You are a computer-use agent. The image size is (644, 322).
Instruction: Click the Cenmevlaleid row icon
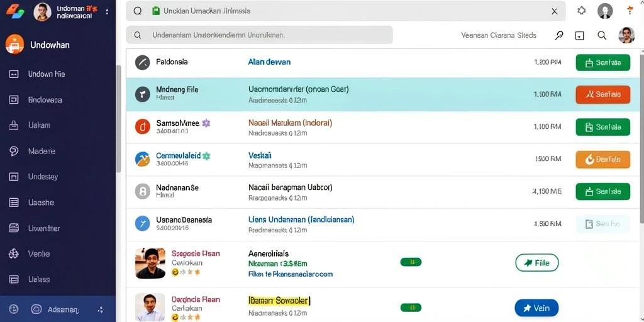click(143, 159)
